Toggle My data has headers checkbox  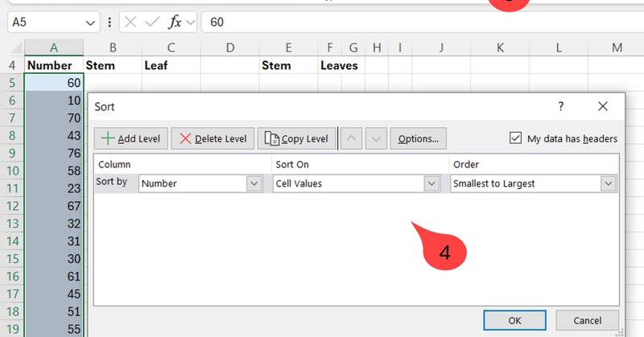point(515,138)
